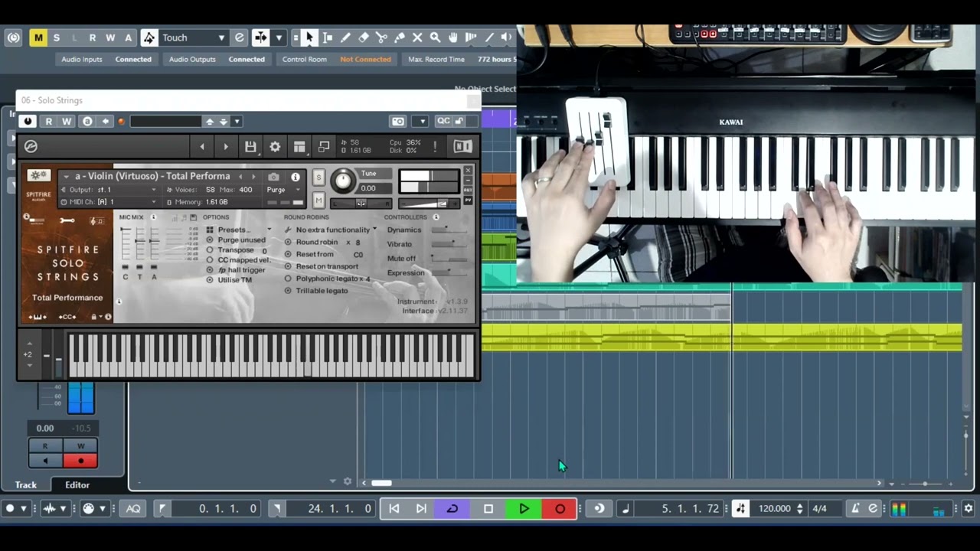
Task: Select the Draw pencil tool
Action: pos(345,37)
